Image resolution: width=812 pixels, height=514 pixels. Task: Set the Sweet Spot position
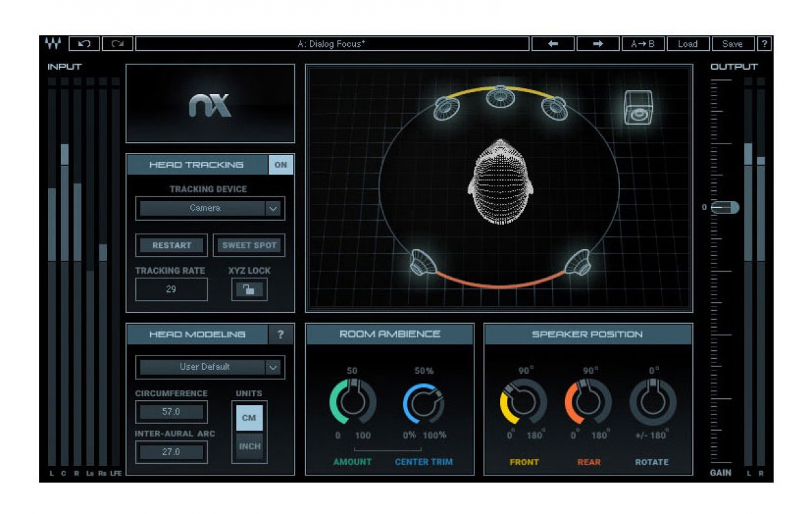coord(249,245)
